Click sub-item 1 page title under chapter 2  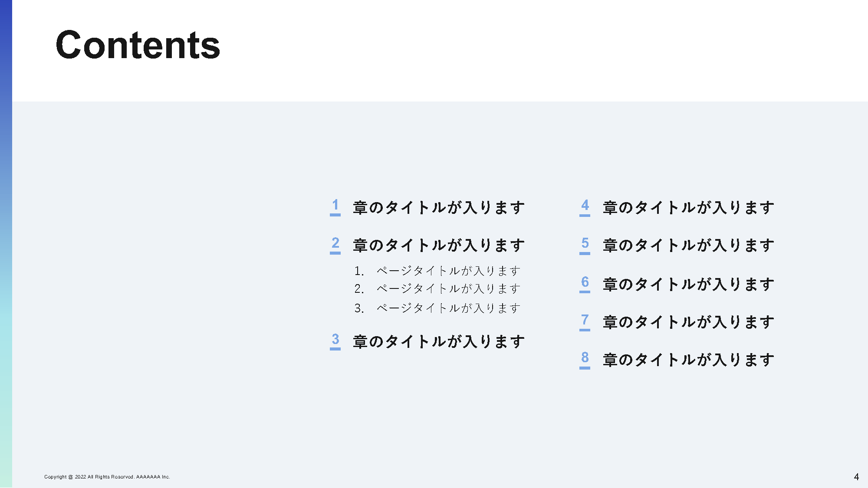pyautogui.click(x=448, y=271)
